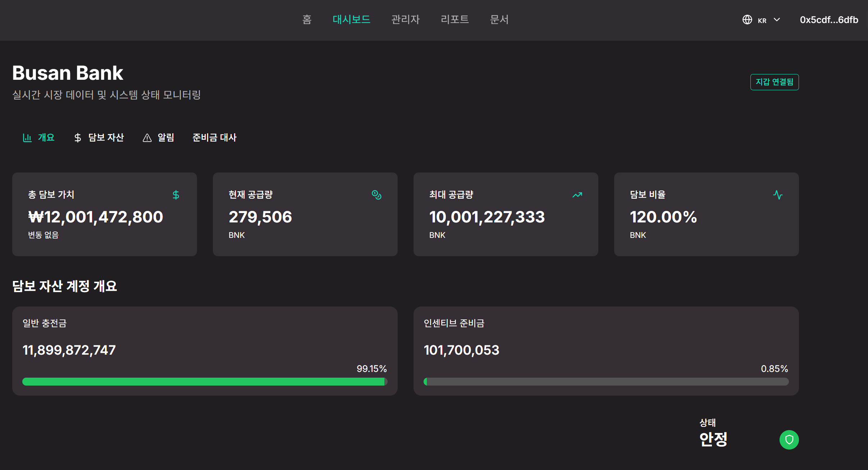
Task: Click the 인센티브 준비금 amount 101,700,053
Action: (x=461, y=350)
